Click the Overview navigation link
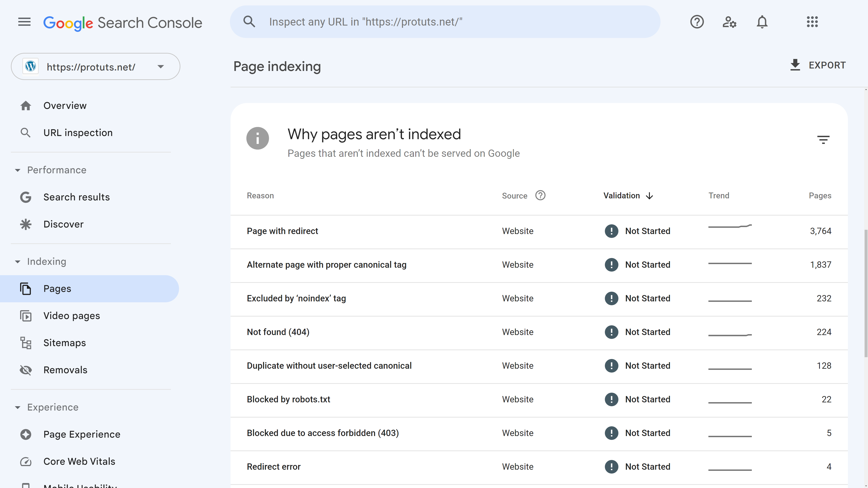868x488 pixels. (65, 106)
